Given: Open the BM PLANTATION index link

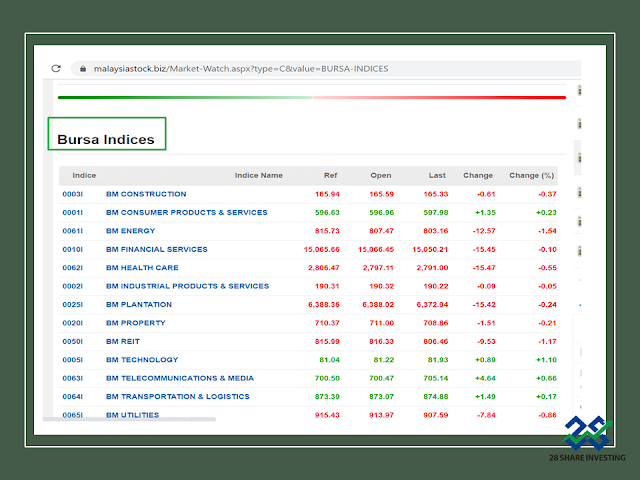Looking at the screenshot, I should pyautogui.click(x=139, y=304).
